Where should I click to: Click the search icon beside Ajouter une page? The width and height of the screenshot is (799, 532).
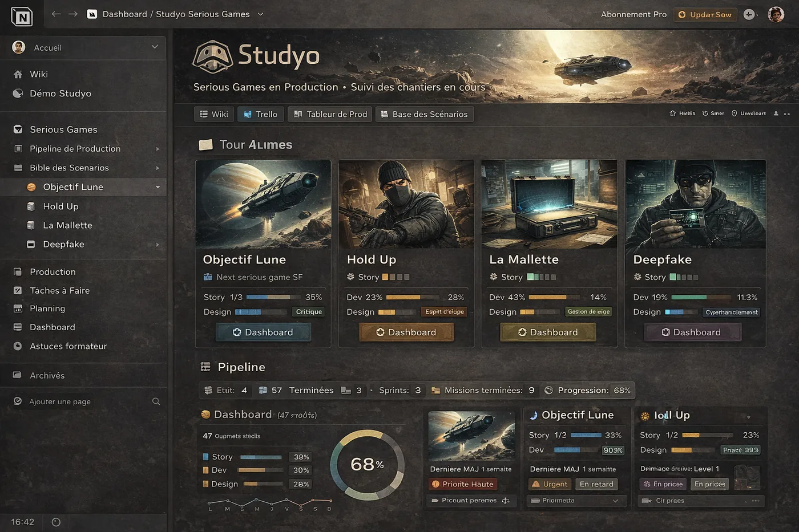point(156,401)
